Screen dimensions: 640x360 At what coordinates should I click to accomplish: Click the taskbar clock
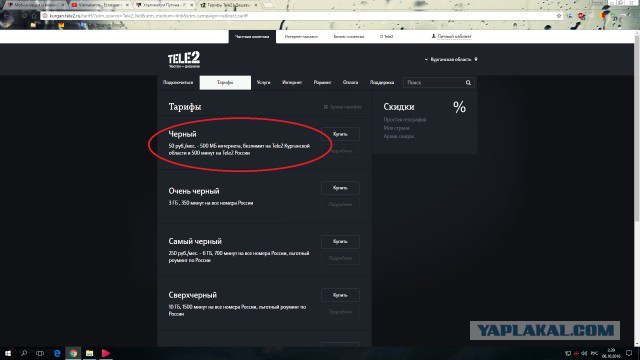coord(611,353)
